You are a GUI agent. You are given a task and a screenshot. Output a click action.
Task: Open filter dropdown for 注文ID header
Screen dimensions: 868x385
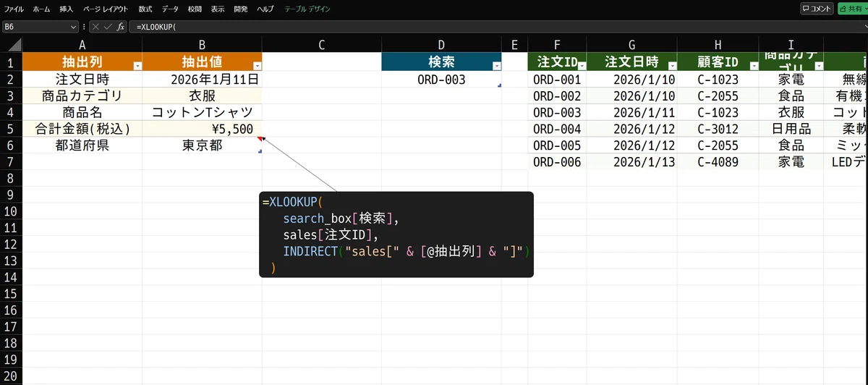[x=580, y=66]
